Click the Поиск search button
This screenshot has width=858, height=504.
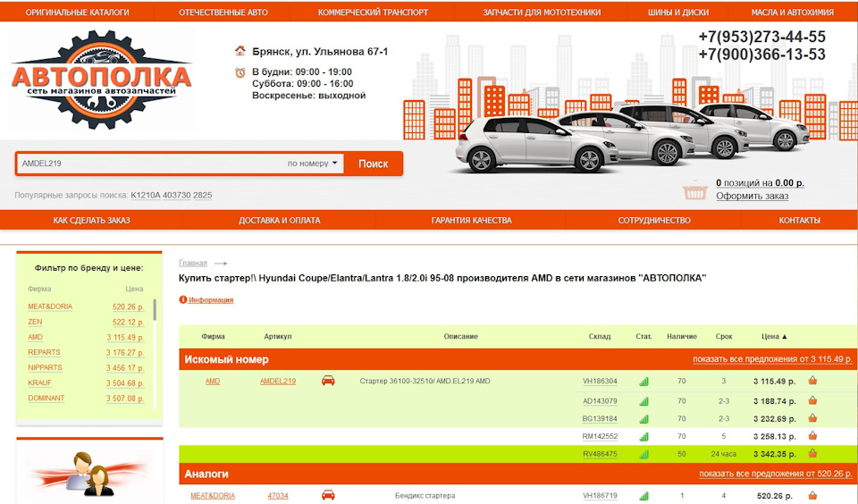coord(374,164)
